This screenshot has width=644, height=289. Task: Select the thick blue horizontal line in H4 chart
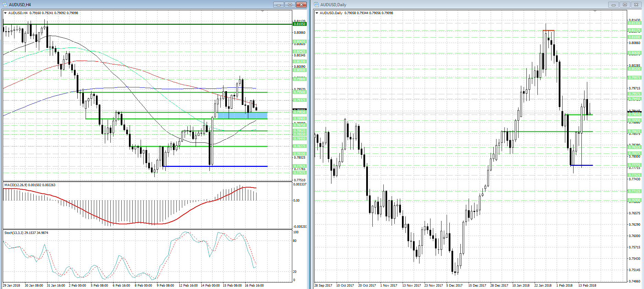pyautogui.click(x=216, y=166)
